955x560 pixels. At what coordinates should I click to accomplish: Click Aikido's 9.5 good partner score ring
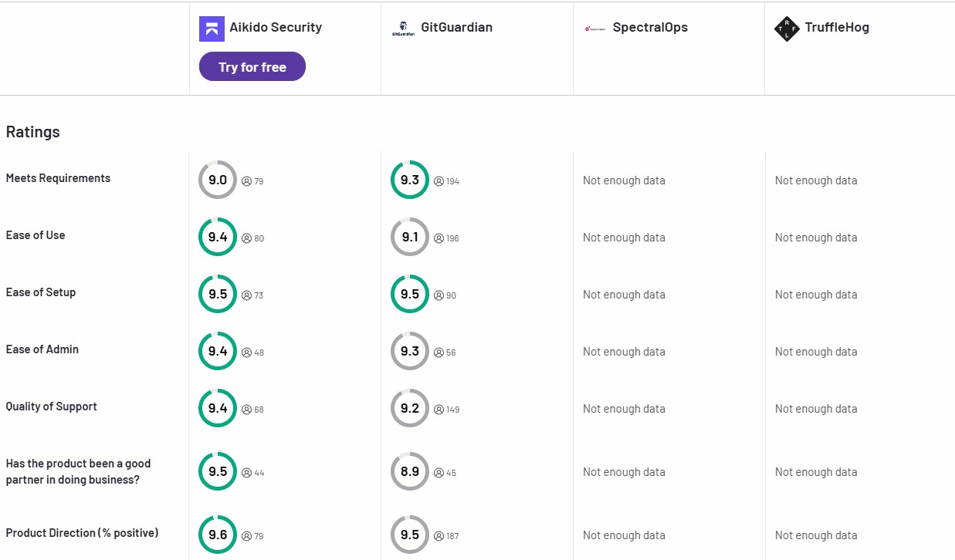point(218,471)
